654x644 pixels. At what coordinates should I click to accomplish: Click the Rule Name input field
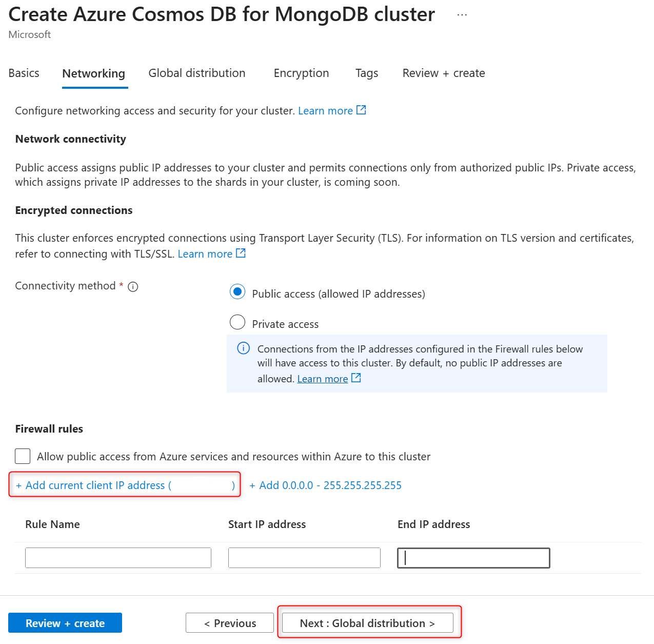click(118, 558)
